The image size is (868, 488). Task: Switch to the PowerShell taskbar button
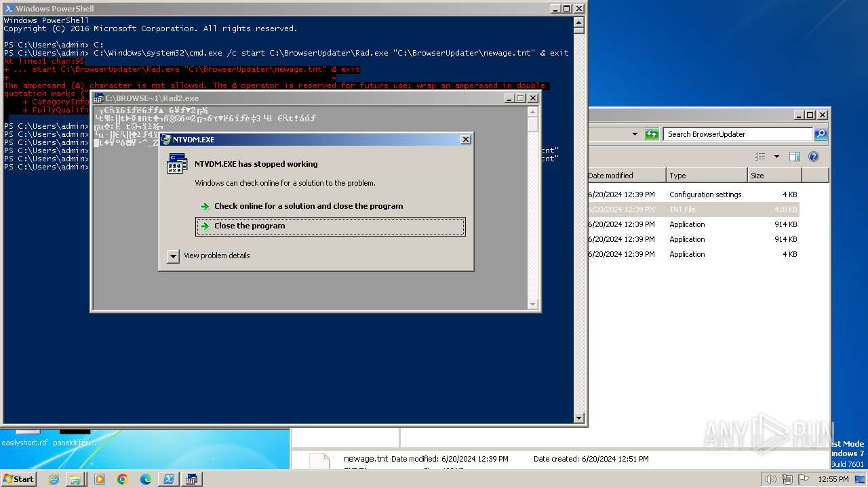168,479
